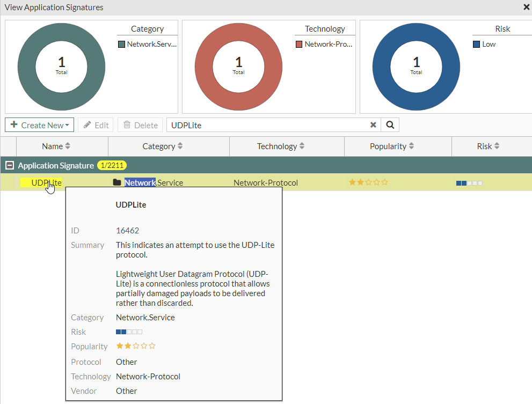Click the Protocol Other value
The image size is (532, 404).
[127, 362]
